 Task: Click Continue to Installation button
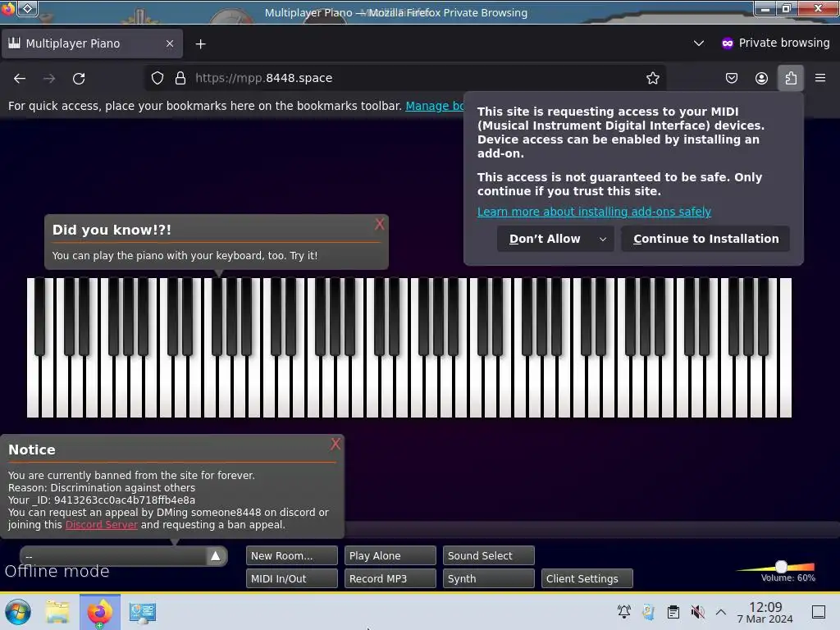[x=705, y=239]
